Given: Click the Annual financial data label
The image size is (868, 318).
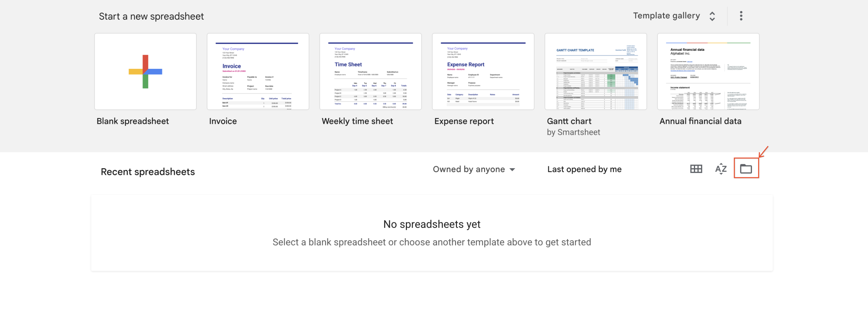Looking at the screenshot, I should coord(700,121).
